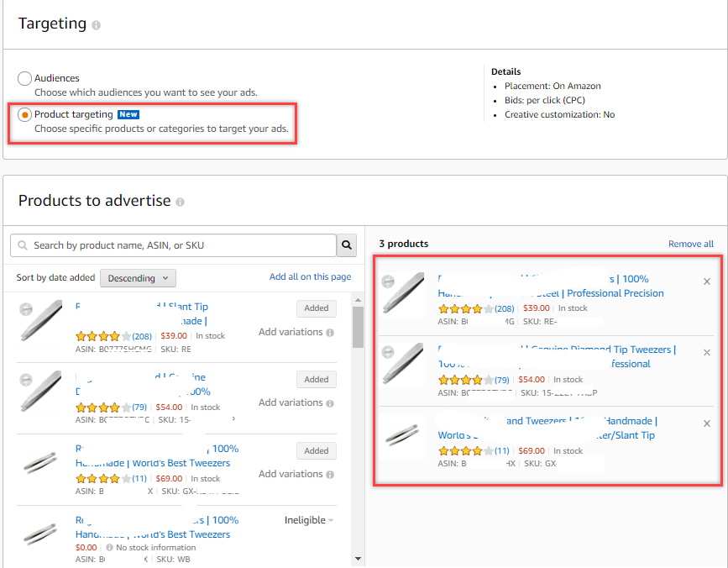Click the 'Bids: per click (CPC)' detail text

pyautogui.click(x=545, y=100)
